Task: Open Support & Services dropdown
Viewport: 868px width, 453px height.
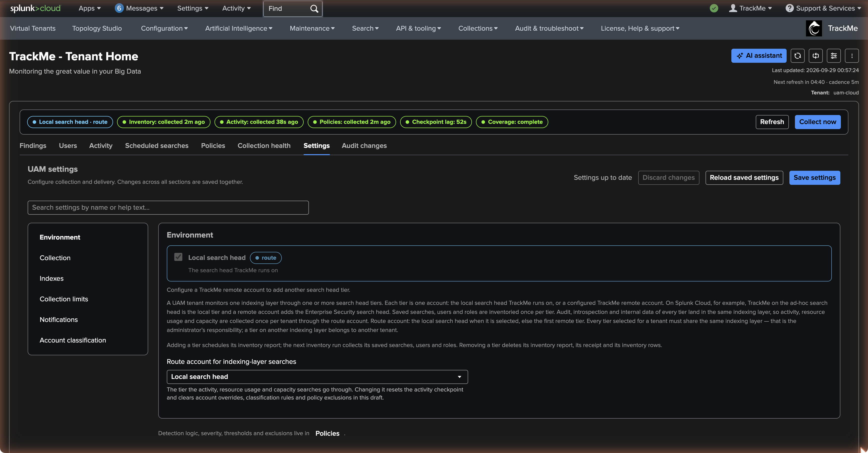Action: (823, 9)
